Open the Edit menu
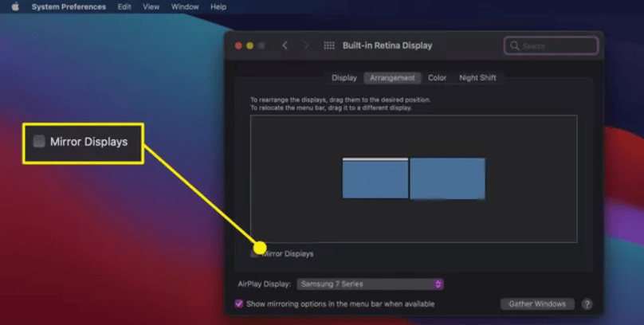 pos(124,7)
